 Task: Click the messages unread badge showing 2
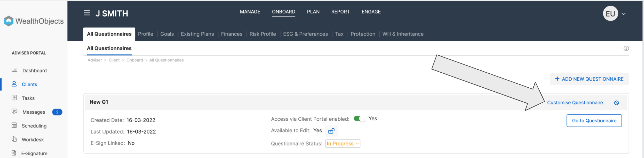(57, 112)
